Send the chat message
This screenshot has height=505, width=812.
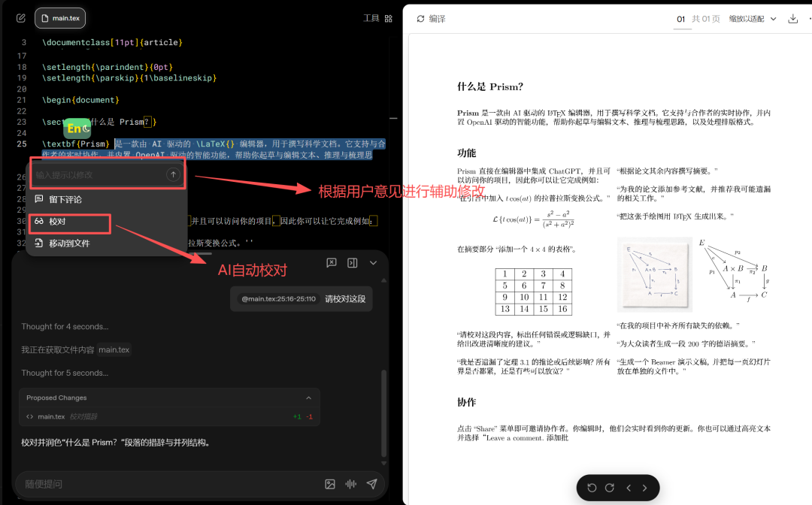[x=372, y=484]
